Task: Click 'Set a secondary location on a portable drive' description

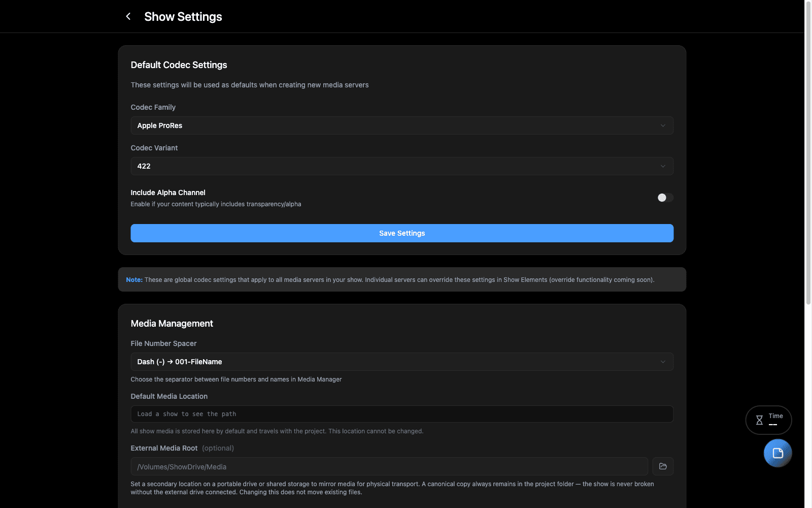Action: point(392,488)
